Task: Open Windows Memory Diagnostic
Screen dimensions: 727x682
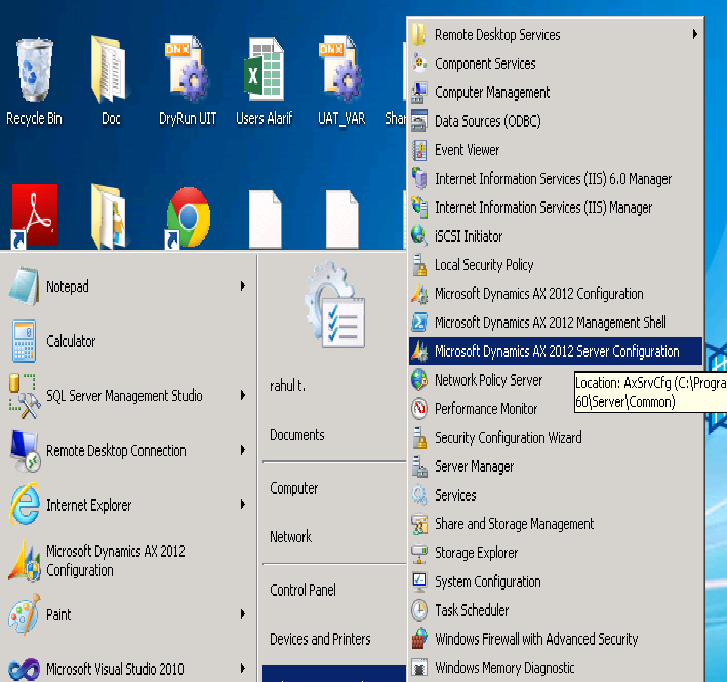Action: 555,668
